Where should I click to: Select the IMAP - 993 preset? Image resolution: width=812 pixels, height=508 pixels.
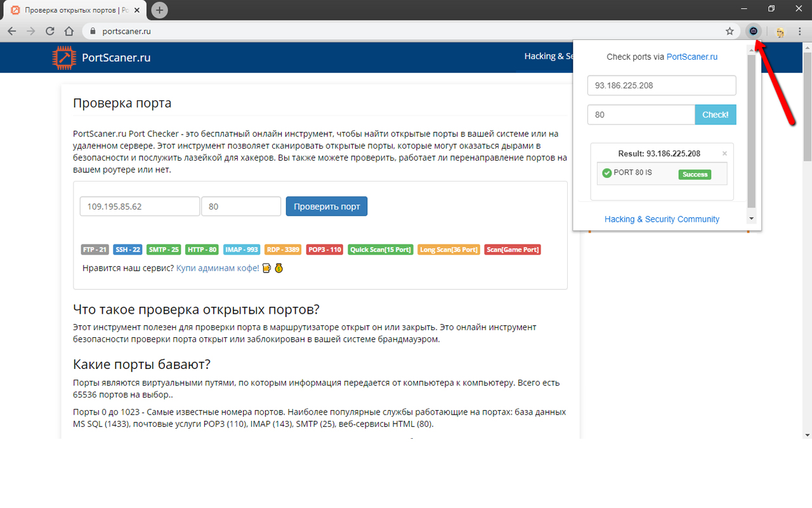click(242, 250)
